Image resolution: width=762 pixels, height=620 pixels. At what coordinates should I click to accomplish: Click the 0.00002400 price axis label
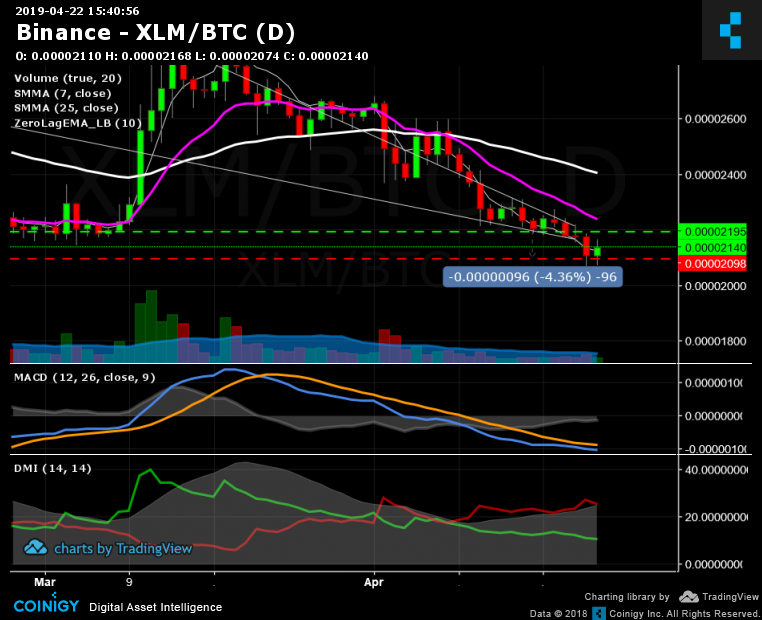point(715,175)
